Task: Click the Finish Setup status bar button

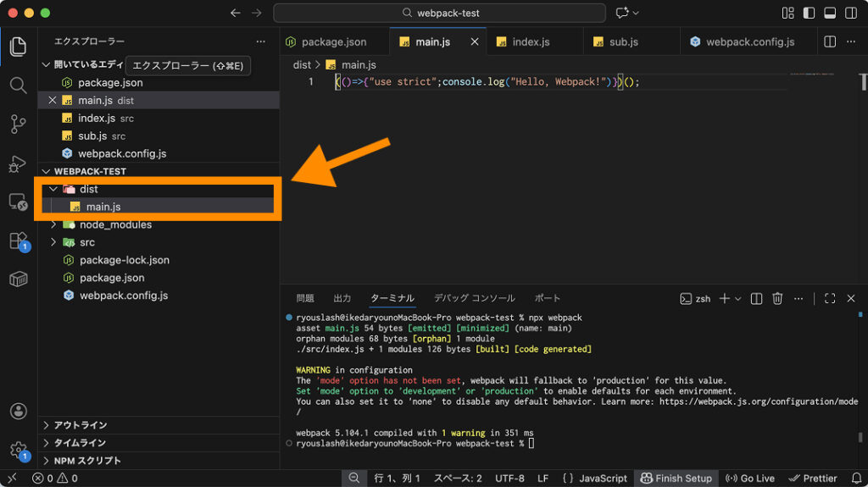Action: (676, 478)
